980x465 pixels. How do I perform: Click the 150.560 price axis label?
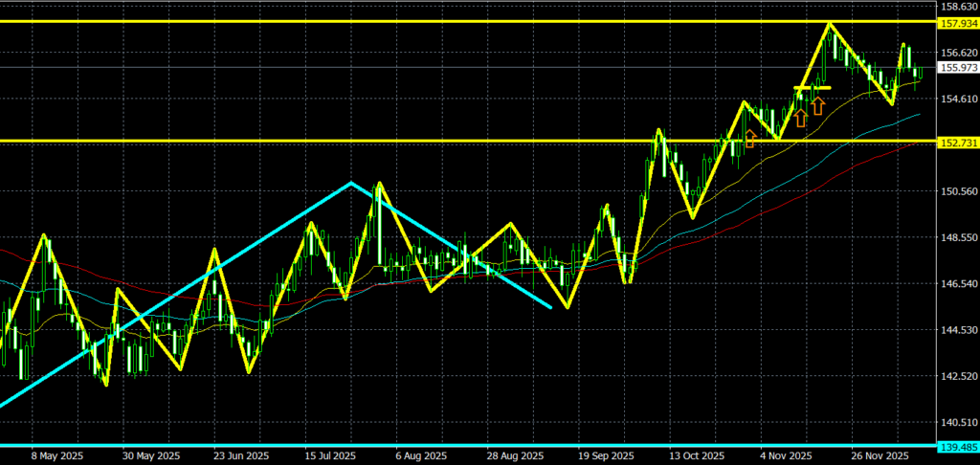point(957,191)
